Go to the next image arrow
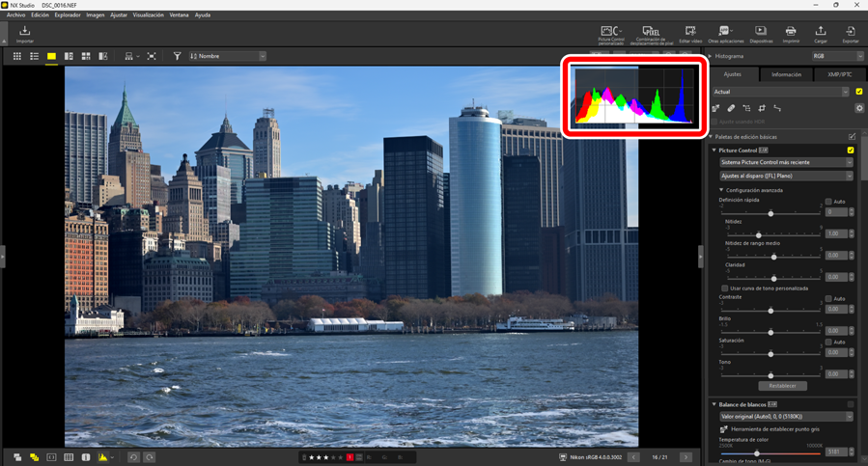 click(686, 457)
